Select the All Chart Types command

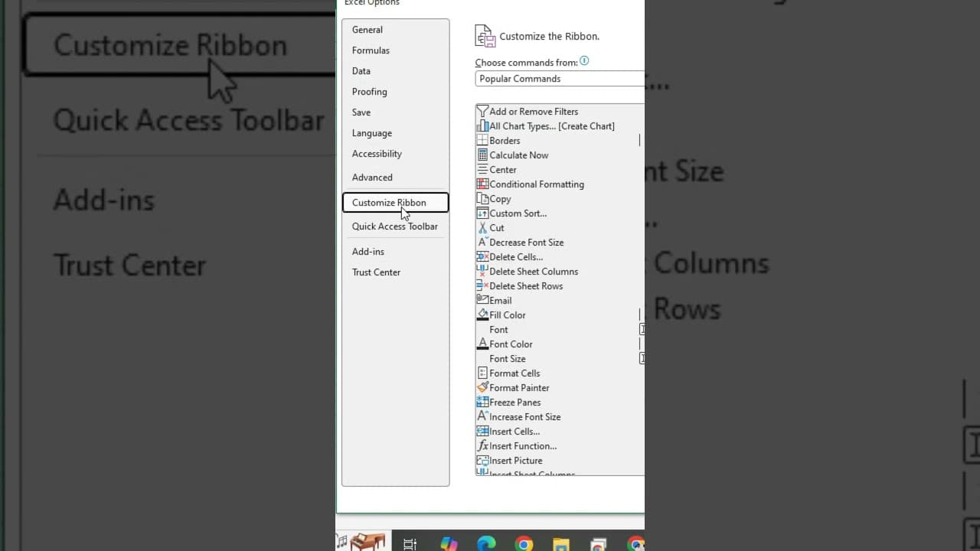pos(559,126)
